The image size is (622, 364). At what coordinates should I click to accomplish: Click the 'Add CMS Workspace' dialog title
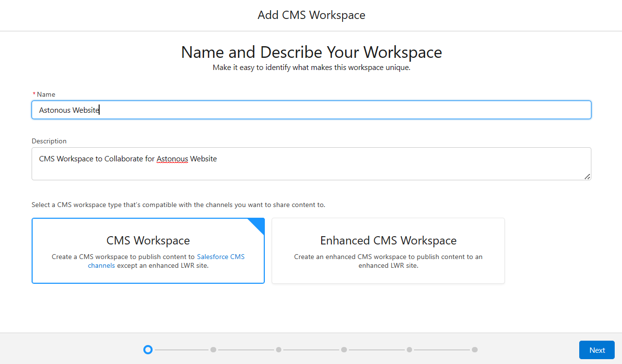coord(311,15)
